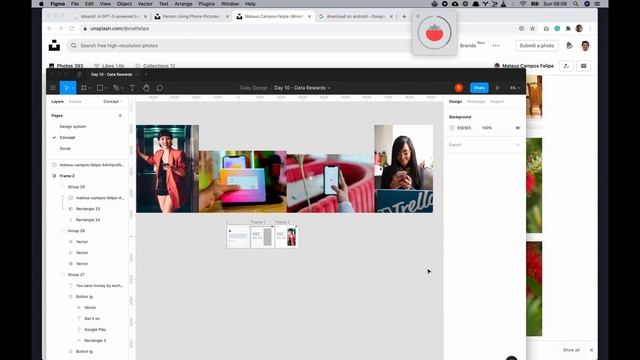Click the message envelope button on Unsplash profile
The image size is (640, 360).
click(x=584, y=66)
